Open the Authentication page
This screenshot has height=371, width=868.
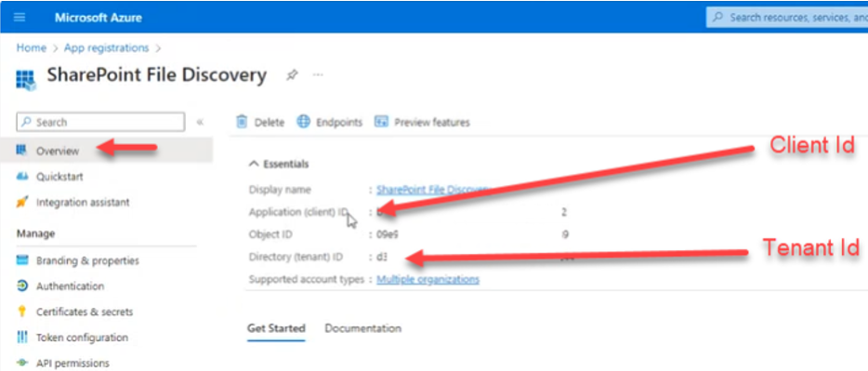[71, 286]
